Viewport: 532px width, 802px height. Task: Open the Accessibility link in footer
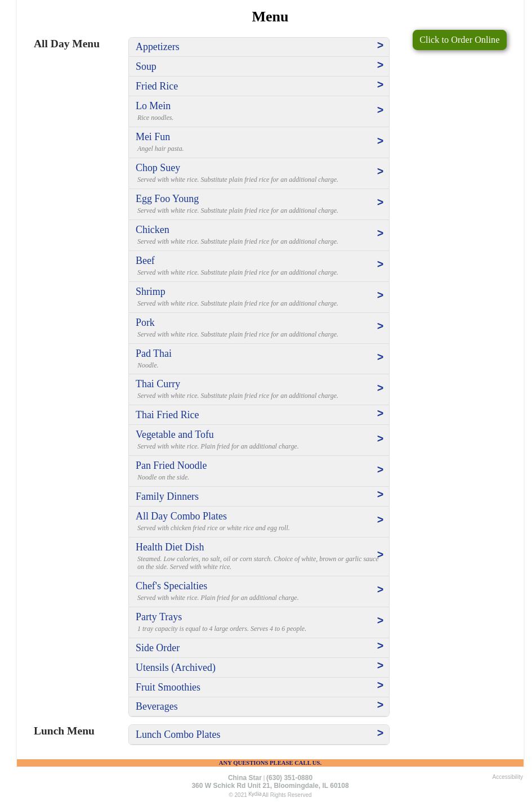tap(507, 777)
